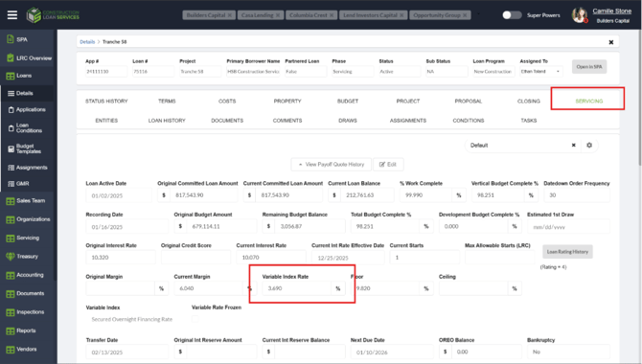Open Inspections sidebar item

25,312
